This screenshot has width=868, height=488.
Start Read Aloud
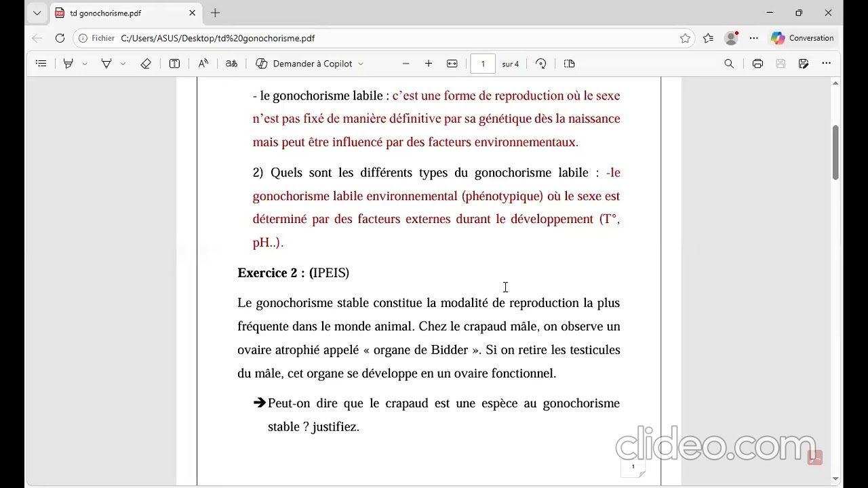tap(203, 64)
